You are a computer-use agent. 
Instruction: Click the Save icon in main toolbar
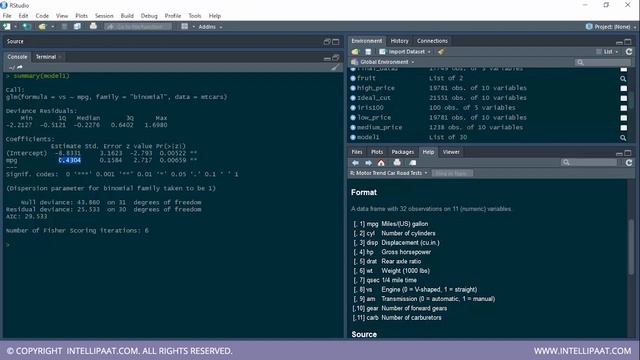[x=64, y=27]
